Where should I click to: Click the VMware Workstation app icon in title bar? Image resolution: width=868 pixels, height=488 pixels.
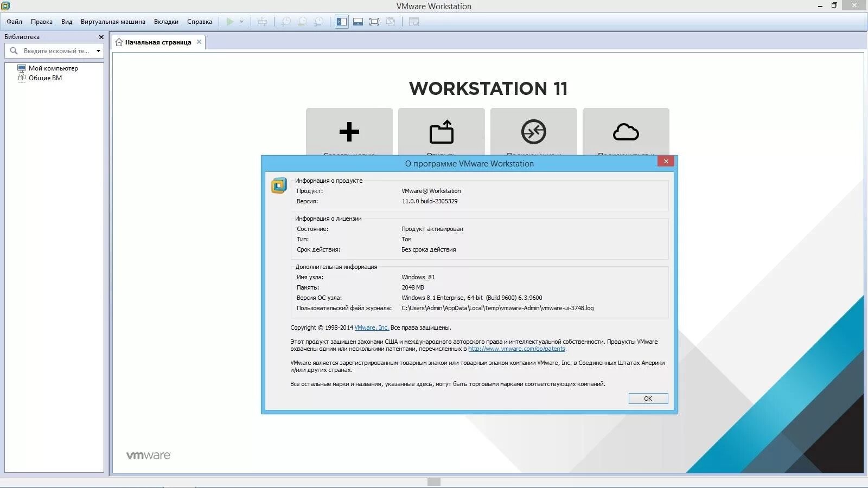[5, 6]
